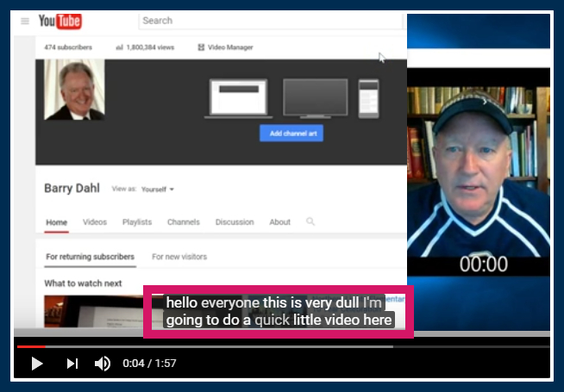The height and width of the screenshot is (392, 564).
Task: Seek along the red video progress bar
Action: pyautogui.click(x=284, y=346)
